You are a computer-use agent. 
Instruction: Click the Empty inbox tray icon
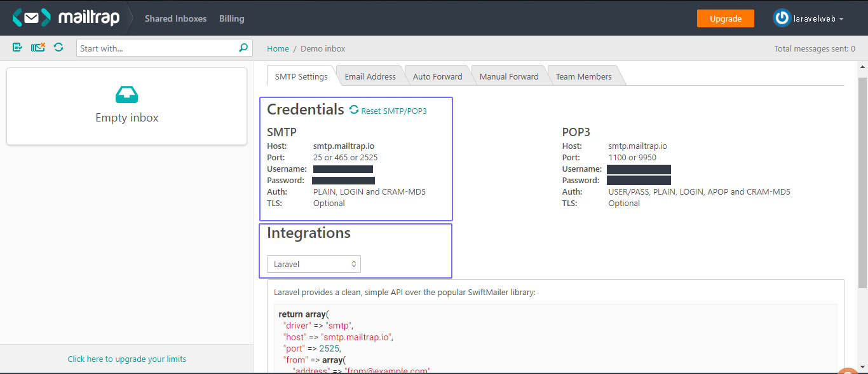(126, 95)
